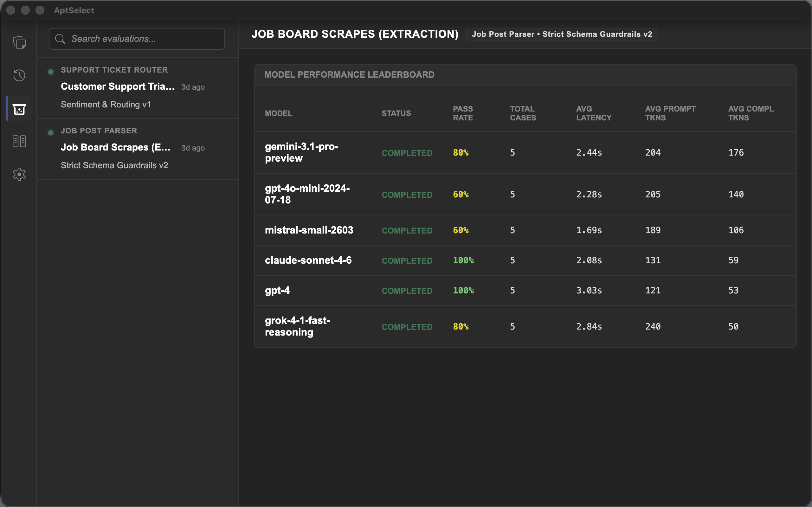Select the Job Board Scrapes (E... evaluation entry
Image resolution: width=812 pixels, height=507 pixels.
138,149
